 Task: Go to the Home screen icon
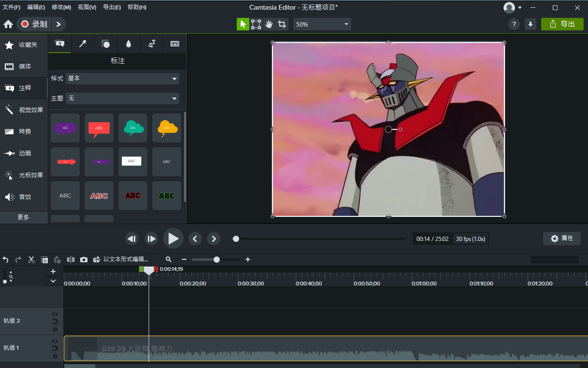tap(8, 24)
